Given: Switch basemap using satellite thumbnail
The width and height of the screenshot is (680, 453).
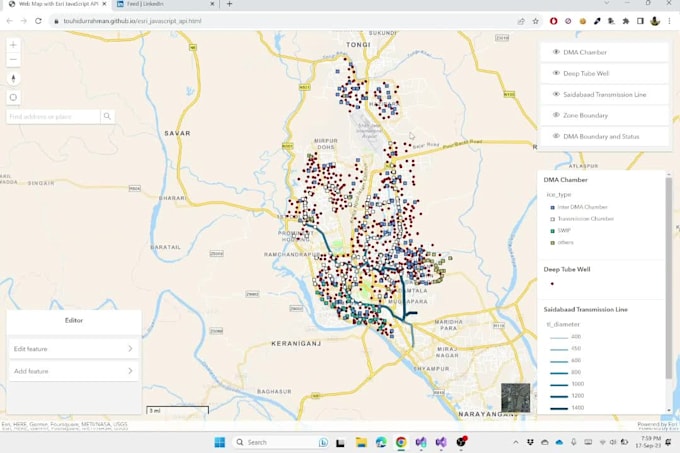Looking at the screenshot, I should click(x=515, y=398).
